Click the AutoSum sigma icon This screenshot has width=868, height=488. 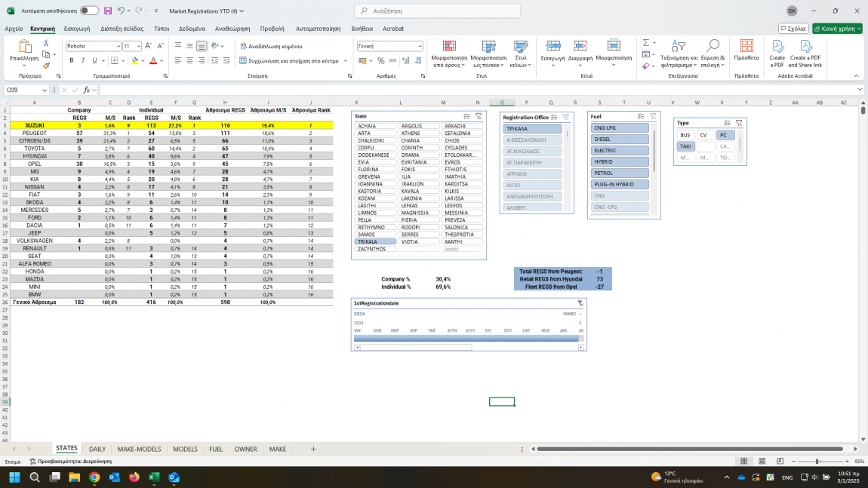[x=645, y=42]
